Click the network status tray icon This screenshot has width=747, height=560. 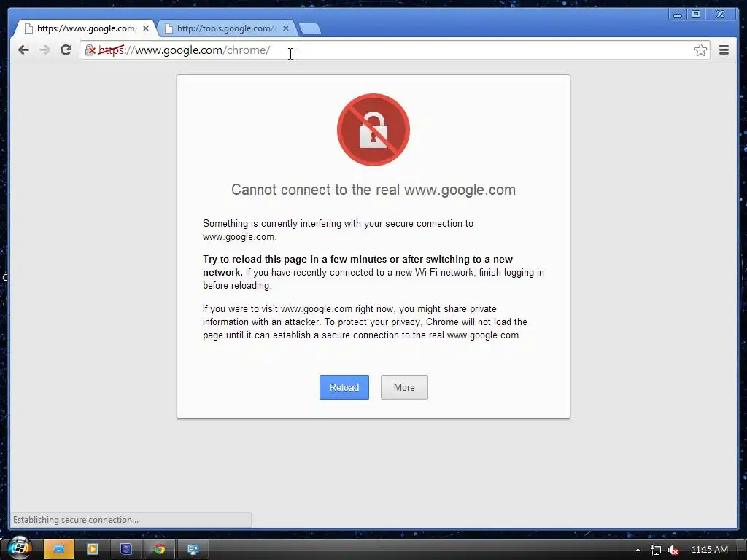[656, 550]
